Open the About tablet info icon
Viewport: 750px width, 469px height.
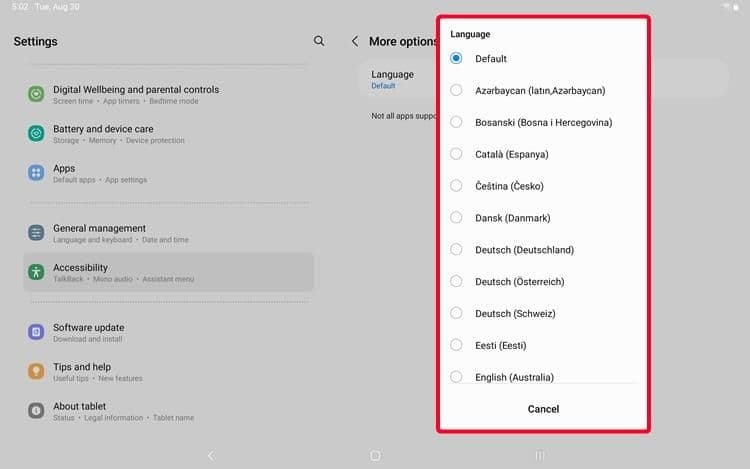click(36, 411)
